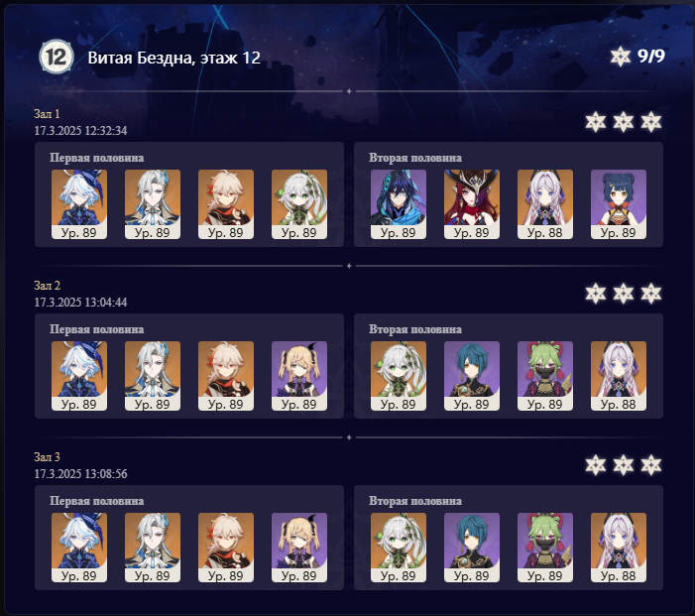Click the blue-haired boy in Hall 2 second half
Viewport: 695px width, 616px height.
pyautogui.click(x=472, y=376)
